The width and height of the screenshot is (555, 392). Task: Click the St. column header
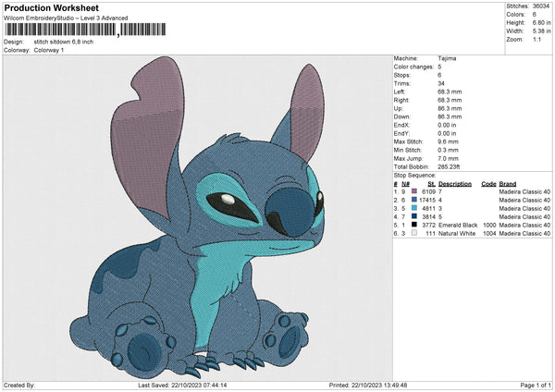point(431,182)
